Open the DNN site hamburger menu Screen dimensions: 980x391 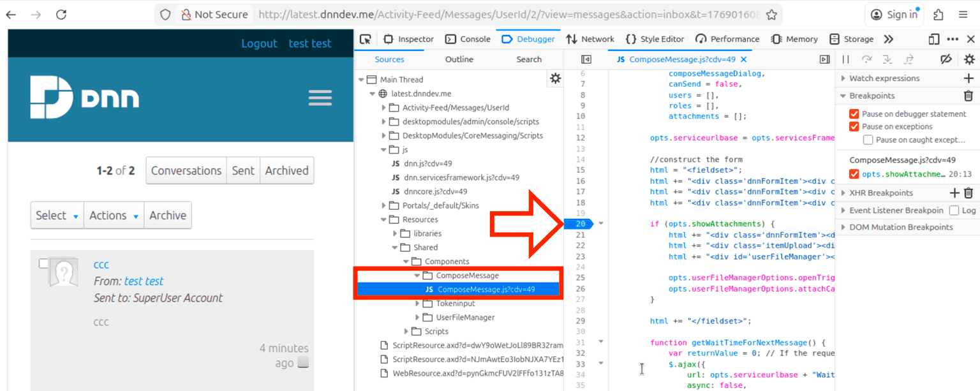(x=320, y=98)
